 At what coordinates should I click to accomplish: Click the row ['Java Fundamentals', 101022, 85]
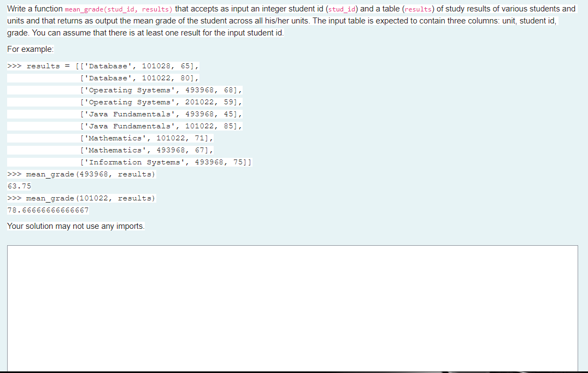(x=161, y=126)
